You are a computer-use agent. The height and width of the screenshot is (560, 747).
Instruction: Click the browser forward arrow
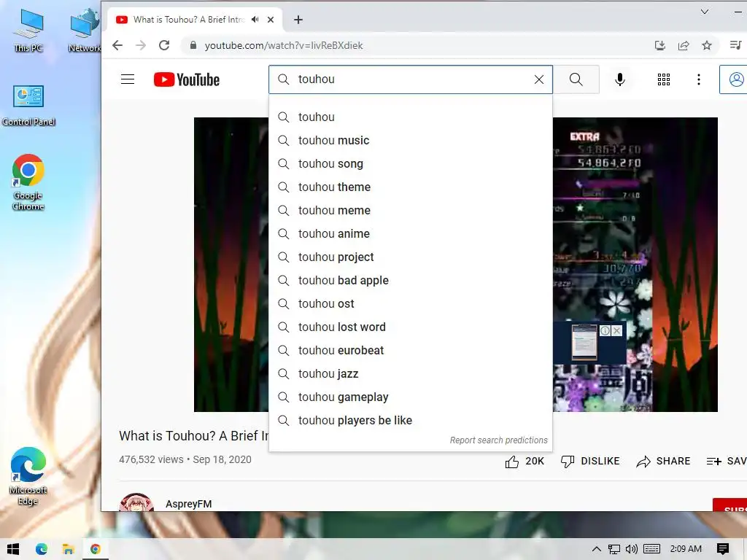click(x=141, y=45)
